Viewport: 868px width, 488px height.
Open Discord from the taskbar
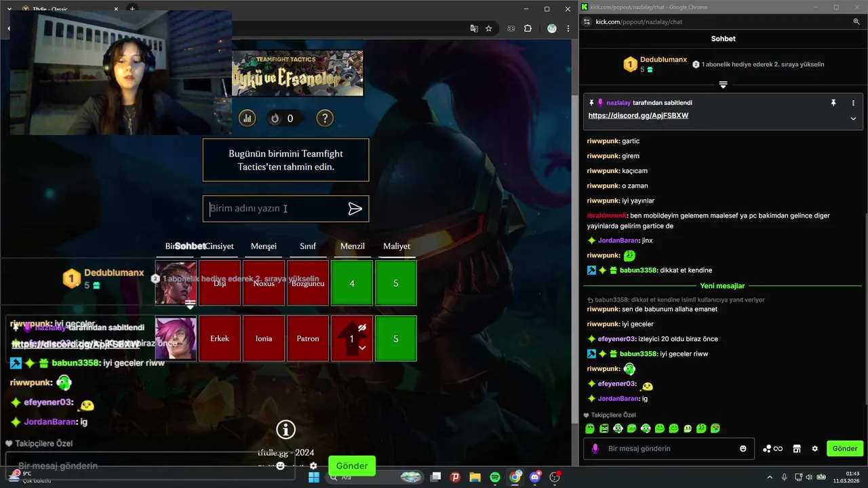point(535,477)
